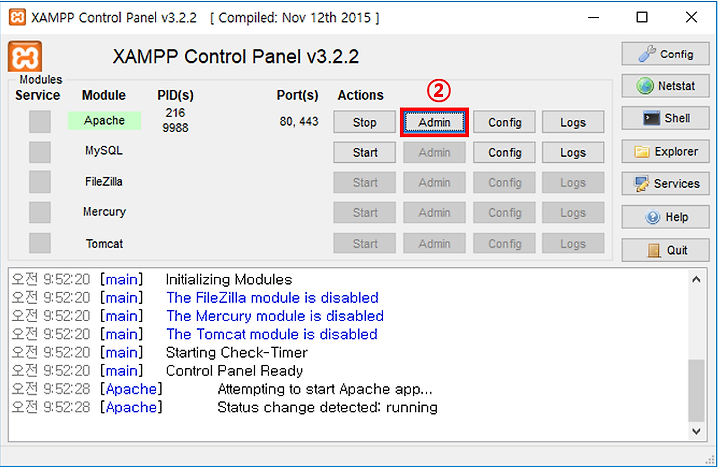Click the disabled FileZilla Config button

click(x=505, y=183)
